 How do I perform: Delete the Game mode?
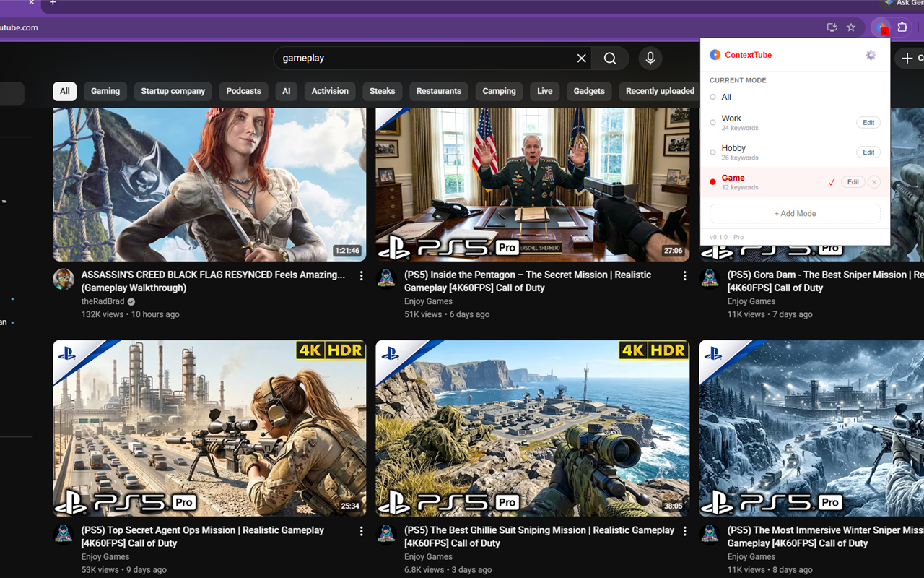click(x=874, y=182)
